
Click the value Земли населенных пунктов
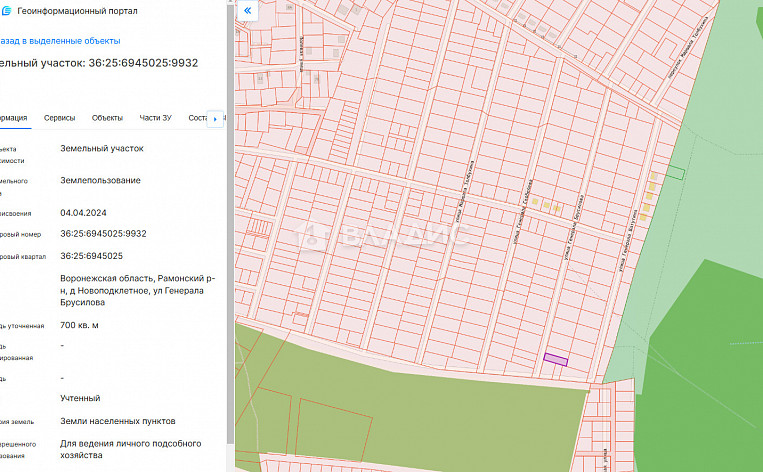click(x=118, y=421)
